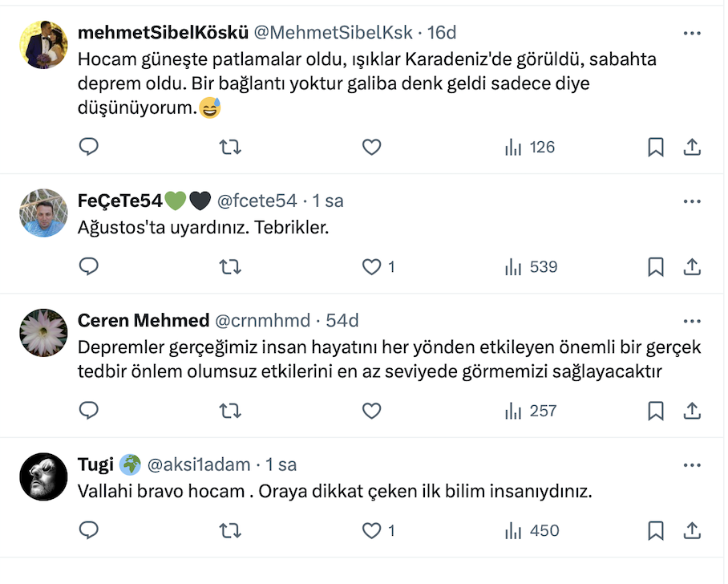This screenshot has width=728, height=584.
Task: Retweet the mehmetSibelKöskü post
Action: tap(230, 147)
